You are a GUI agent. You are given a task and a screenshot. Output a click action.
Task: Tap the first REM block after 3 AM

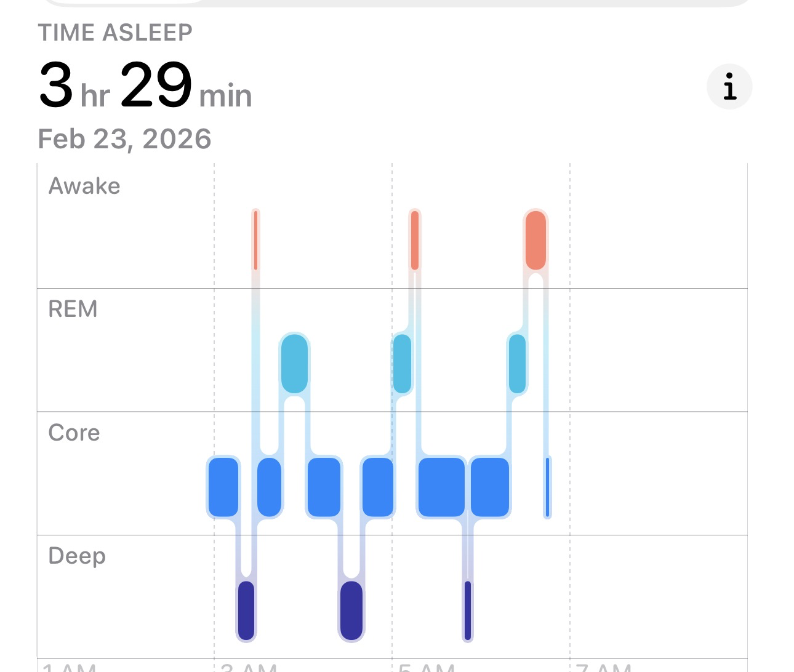(294, 363)
